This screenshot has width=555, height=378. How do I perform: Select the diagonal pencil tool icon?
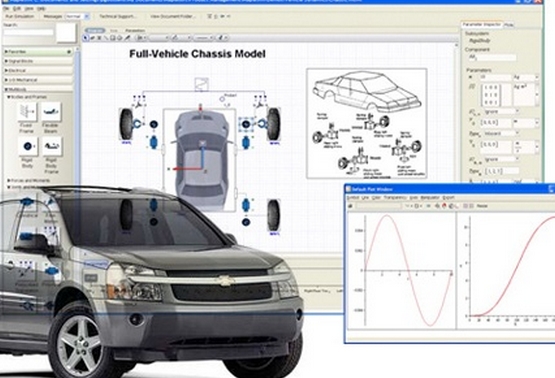click(x=127, y=38)
